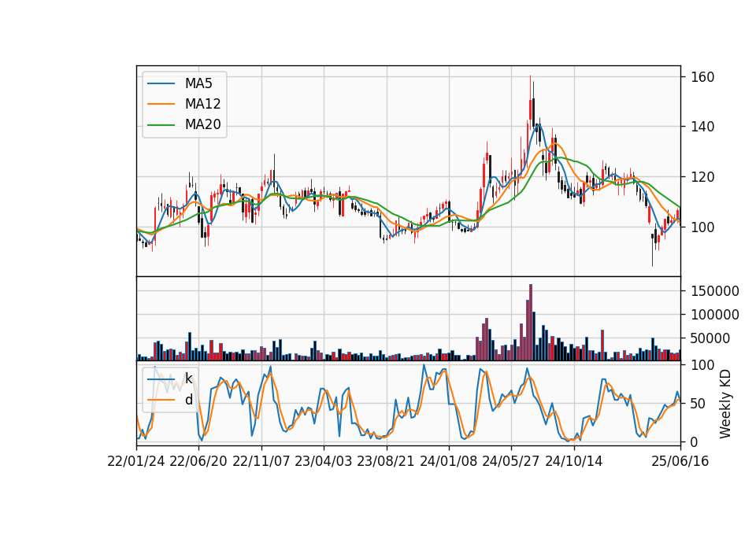
Task: Click the tallest volume bar in volume panel
Action: click(531, 323)
